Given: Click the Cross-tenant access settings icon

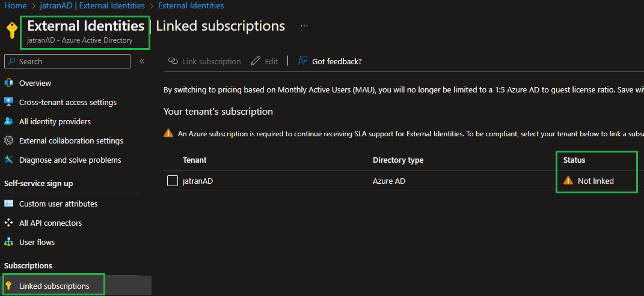Looking at the screenshot, I should 8,102.
